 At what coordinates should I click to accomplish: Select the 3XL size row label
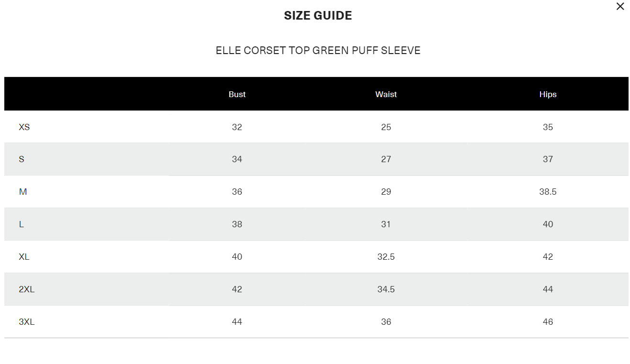click(27, 322)
